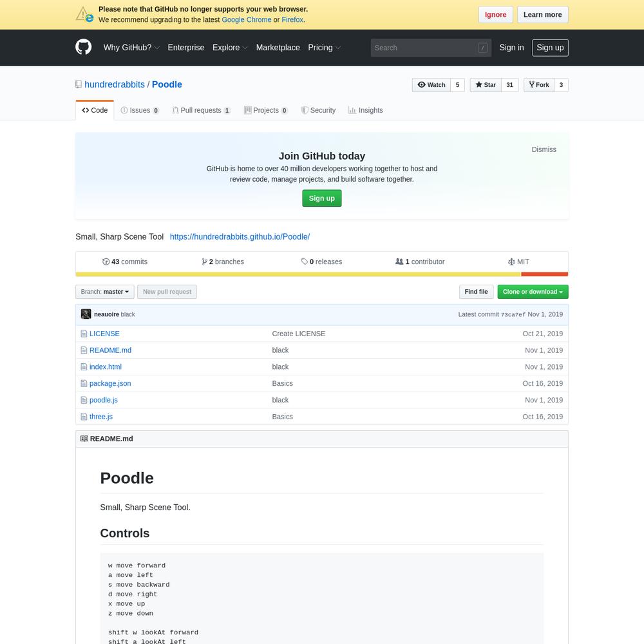Click the slash shortcut icon in search
The height and width of the screenshot is (644, 644).
(x=482, y=48)
